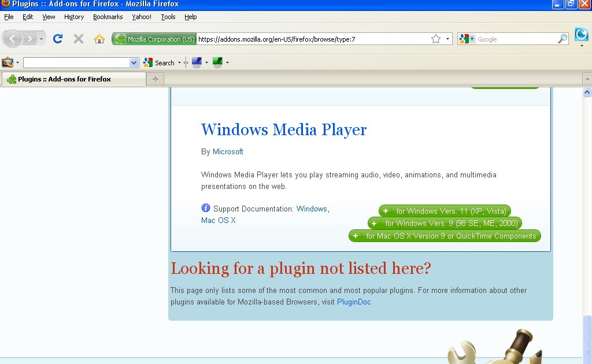Click the blue info icon near Support Documentation
592x364 pixels.
click(206, 208)
